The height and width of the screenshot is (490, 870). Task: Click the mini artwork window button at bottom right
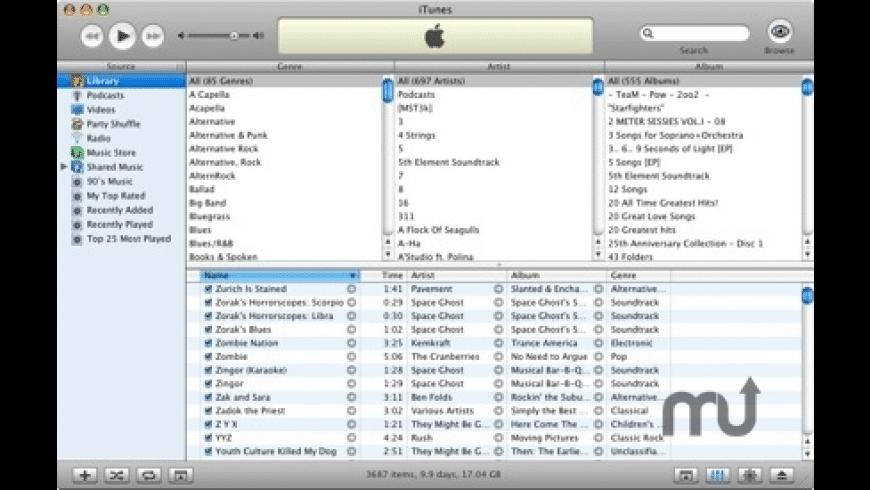(x=686, y=476)
